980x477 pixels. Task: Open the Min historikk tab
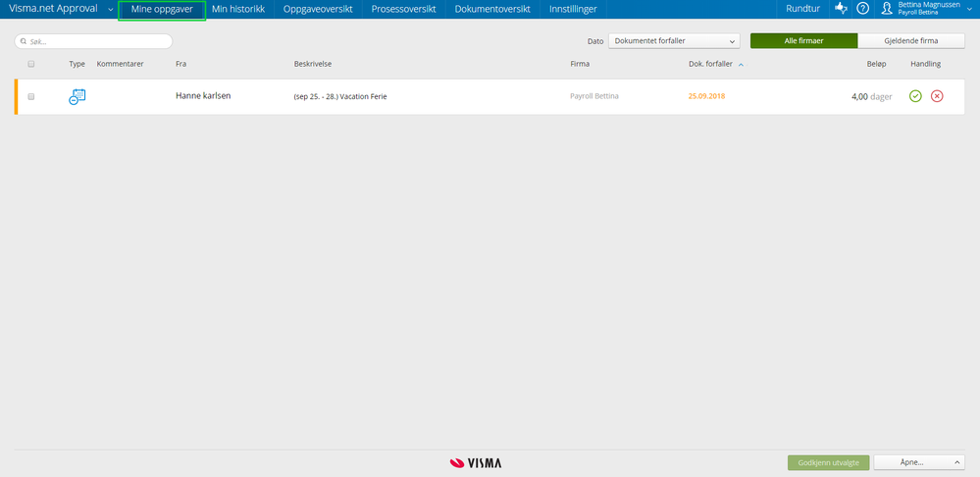238,10
